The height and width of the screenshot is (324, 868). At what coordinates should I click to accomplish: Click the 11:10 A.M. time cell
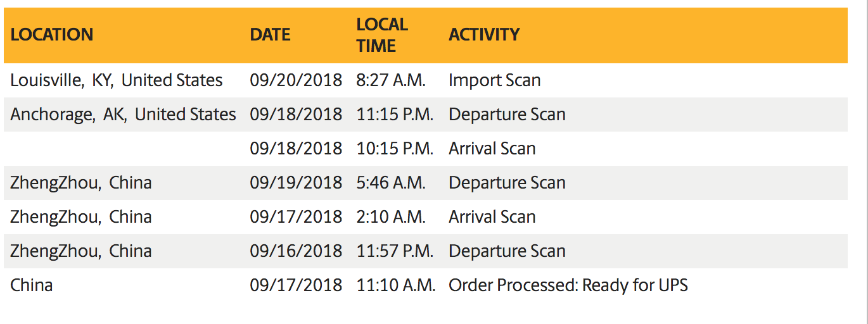pos(396,285)
